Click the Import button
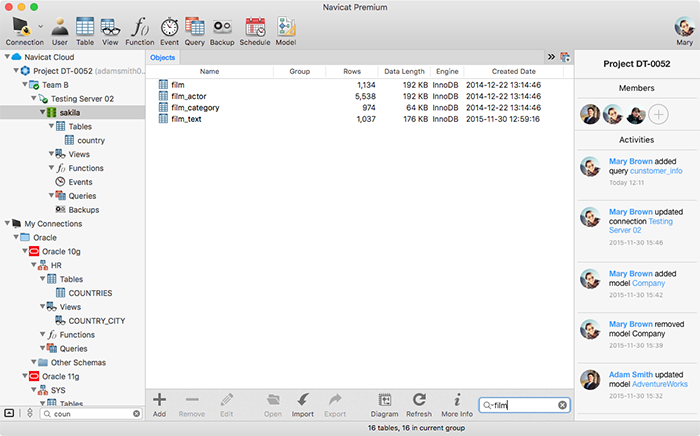This screenshot has height=436, width=700. [x=303, y=405]
